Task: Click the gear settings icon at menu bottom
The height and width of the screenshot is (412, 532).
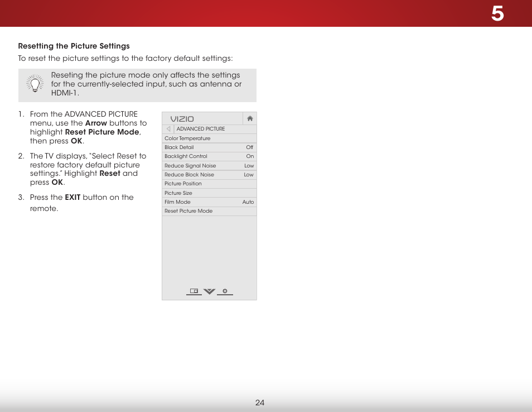Action: [225, 291]
